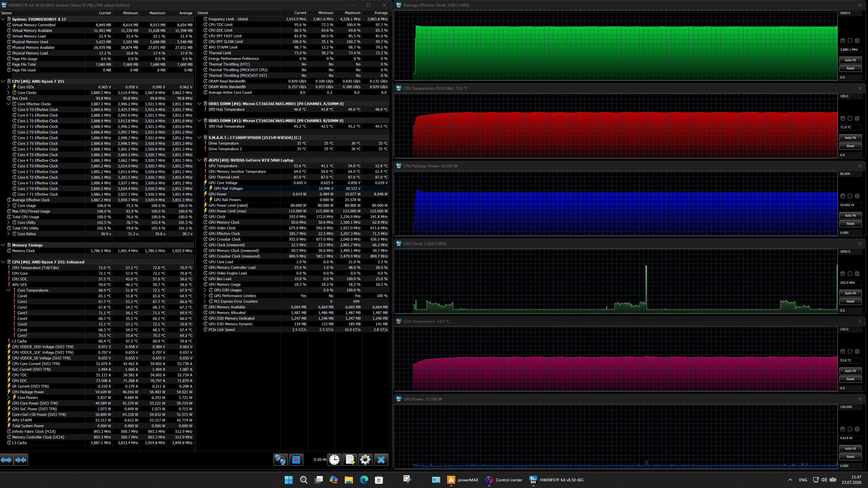Collapse the Core Effective Clocks tree

point(9,104)
